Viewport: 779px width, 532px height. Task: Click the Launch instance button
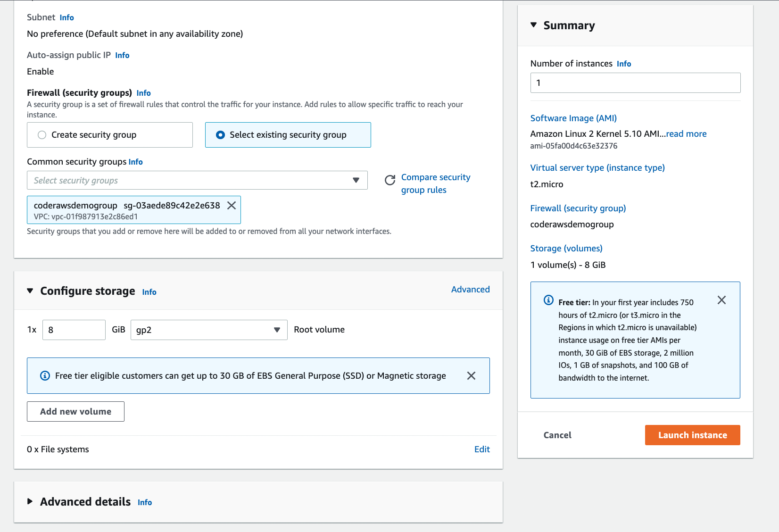point(692,435)
